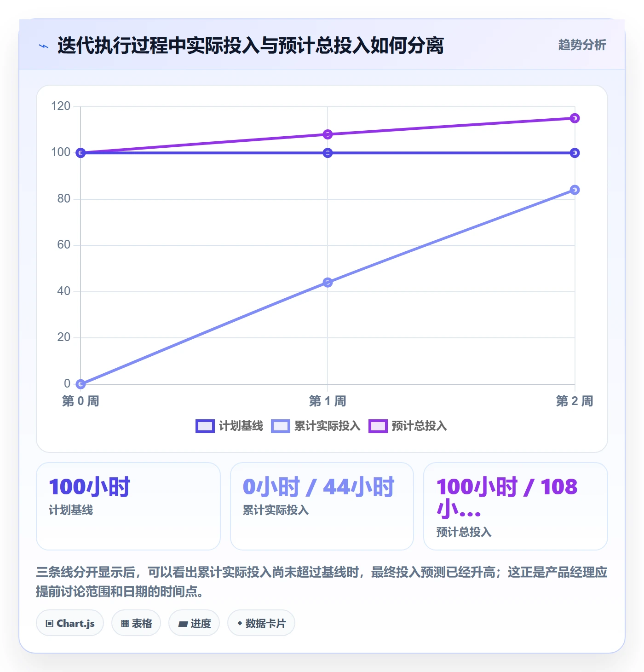Click the lightning bolt icon beside the title

[44, 46]
